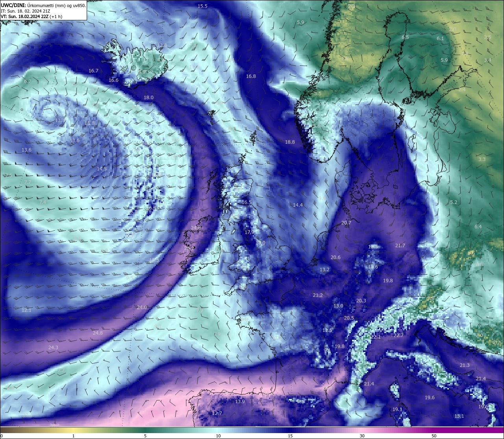This screenshot has width=504, height=439.
Task: Click the 13.0 value on the map
Action: [338, 306]
